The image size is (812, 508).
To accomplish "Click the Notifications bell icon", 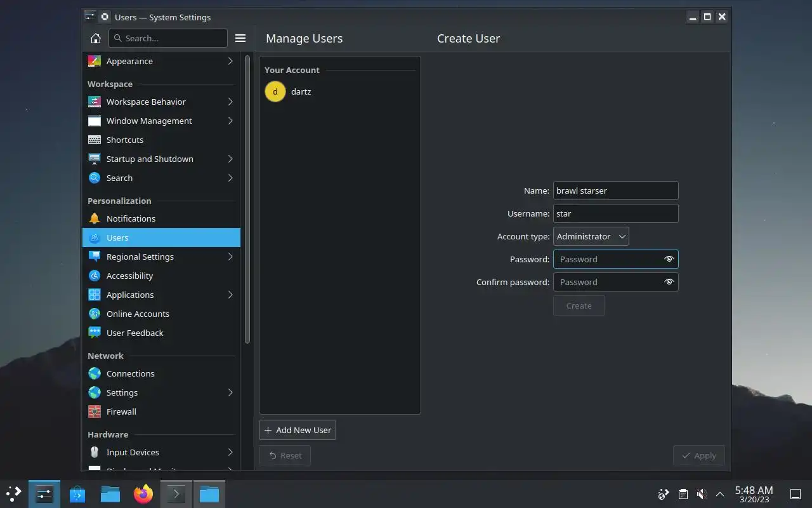I will point(95,218).
